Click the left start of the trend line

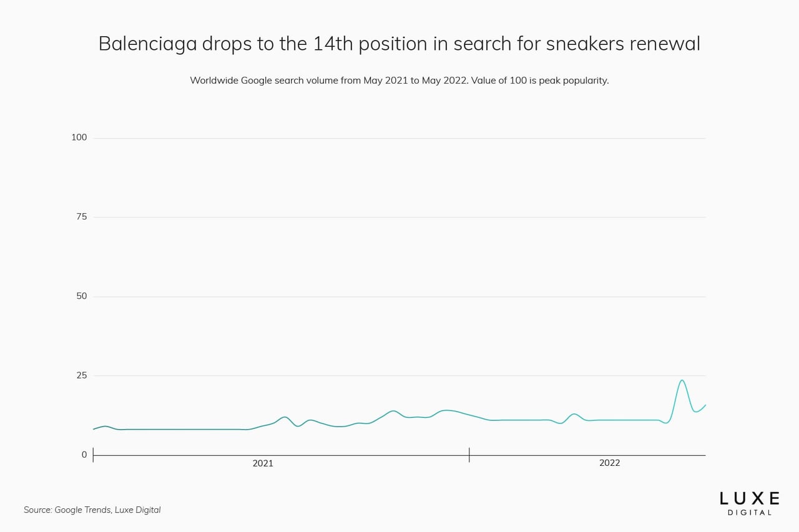[x=94, y=429]
